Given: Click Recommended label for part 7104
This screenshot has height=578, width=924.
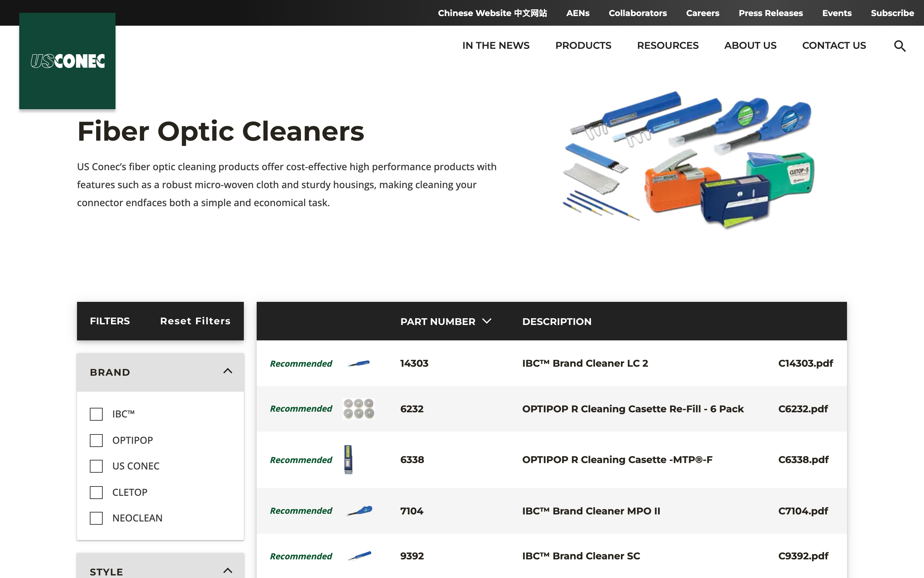Looking at the screenshot, I should (x=301, y=511).
